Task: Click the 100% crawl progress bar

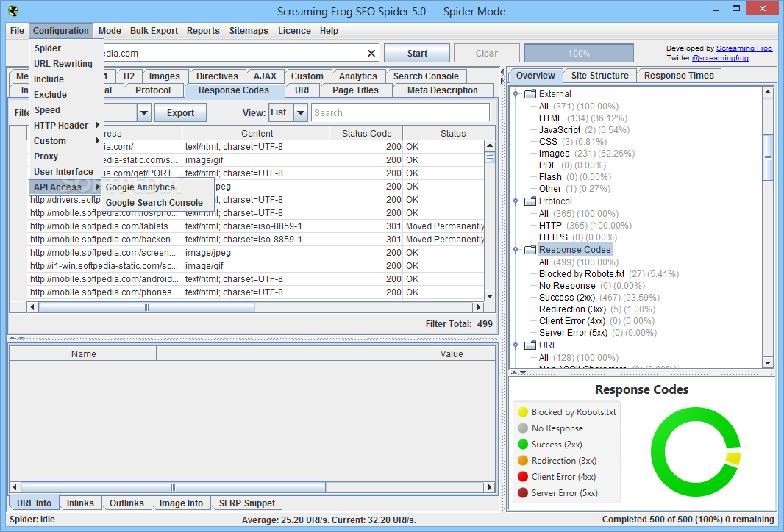Action: tap(579, 53)
